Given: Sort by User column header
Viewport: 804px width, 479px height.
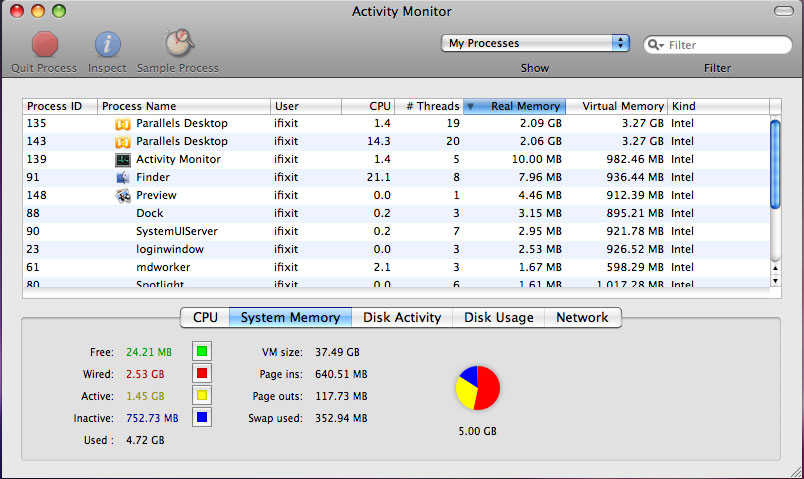Looking at the screenshot, I should coord(306,106).
